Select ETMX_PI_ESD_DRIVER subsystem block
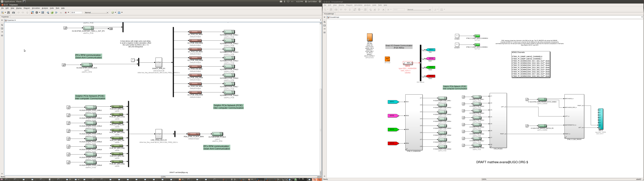The image size is (644, 181). point(574,116)
